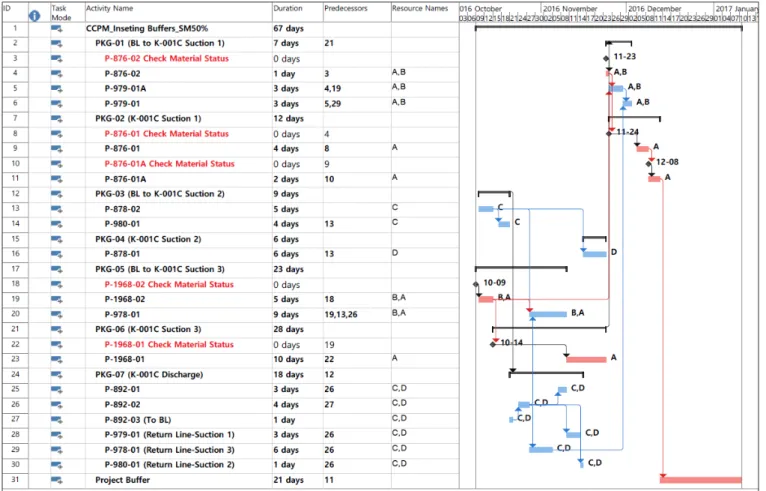The image size is (766, 491).
Task: Select P-979-01 (Return Line-Suction 1) name
Action: (170, 435)
